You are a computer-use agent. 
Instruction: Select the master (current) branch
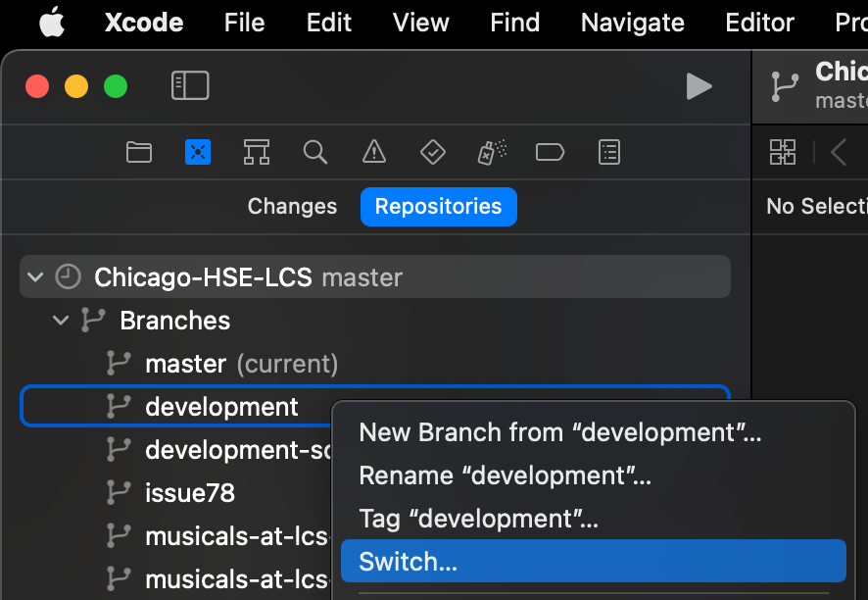(x=241, y=364)
